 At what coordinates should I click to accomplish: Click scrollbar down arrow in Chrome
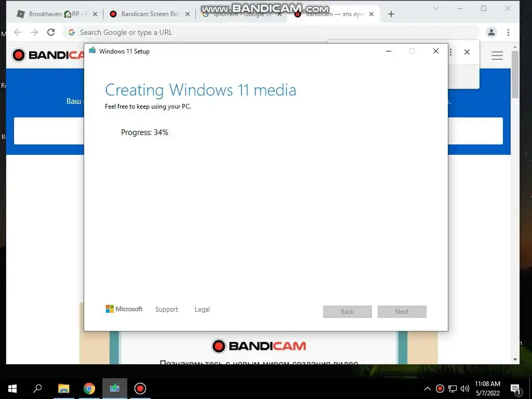[x=515, y=360]
